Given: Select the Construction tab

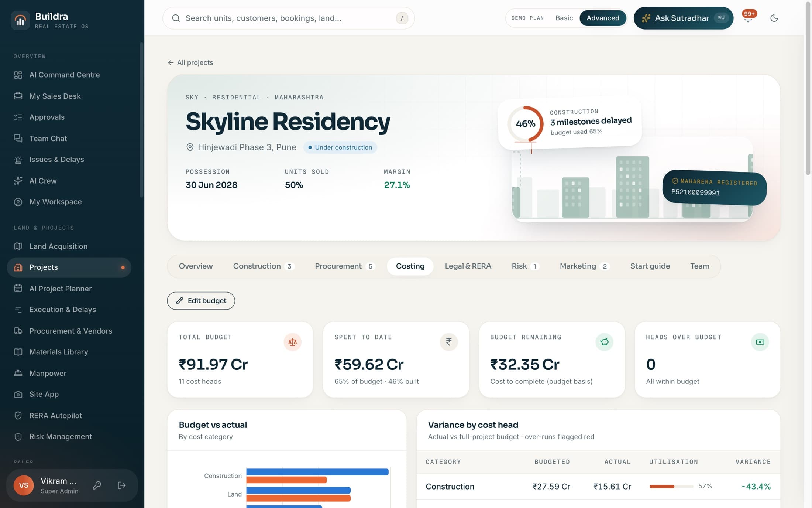Looking at the screenshot, I should tap(264, 266).
